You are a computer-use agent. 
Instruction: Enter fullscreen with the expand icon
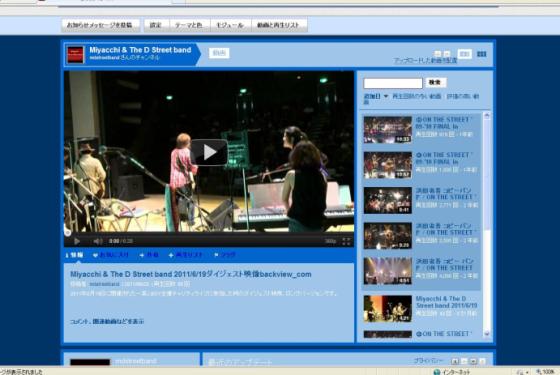click(346, 241)
